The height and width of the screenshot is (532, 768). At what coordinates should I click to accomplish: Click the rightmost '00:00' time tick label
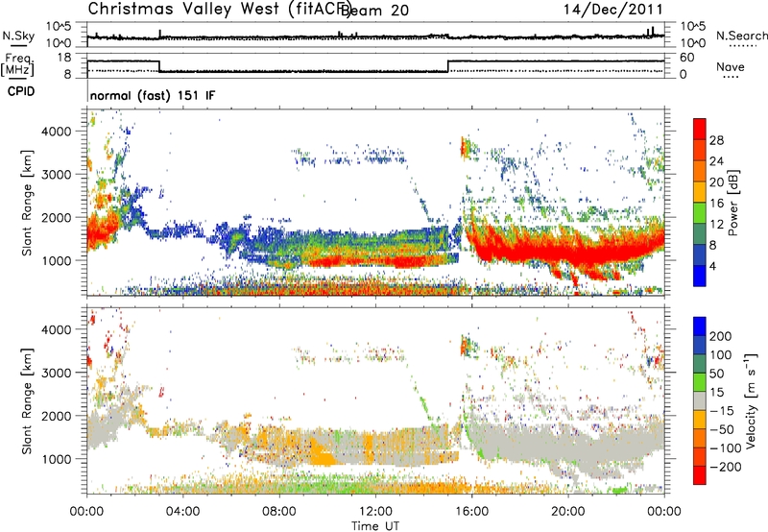tap(663, 512)
